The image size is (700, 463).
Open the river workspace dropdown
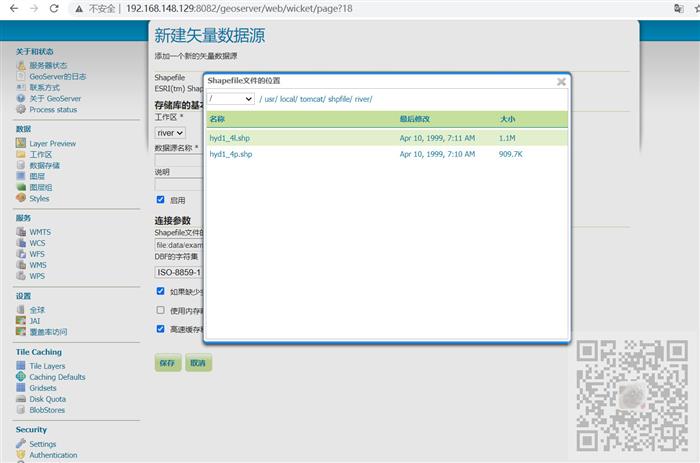click(x=170, y=133)
